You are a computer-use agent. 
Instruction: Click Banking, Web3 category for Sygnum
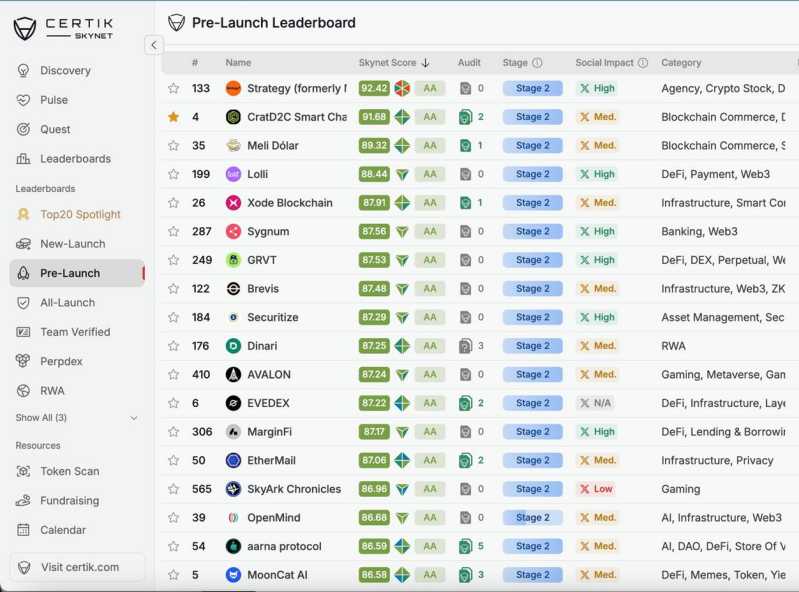[x=699, y=231]
